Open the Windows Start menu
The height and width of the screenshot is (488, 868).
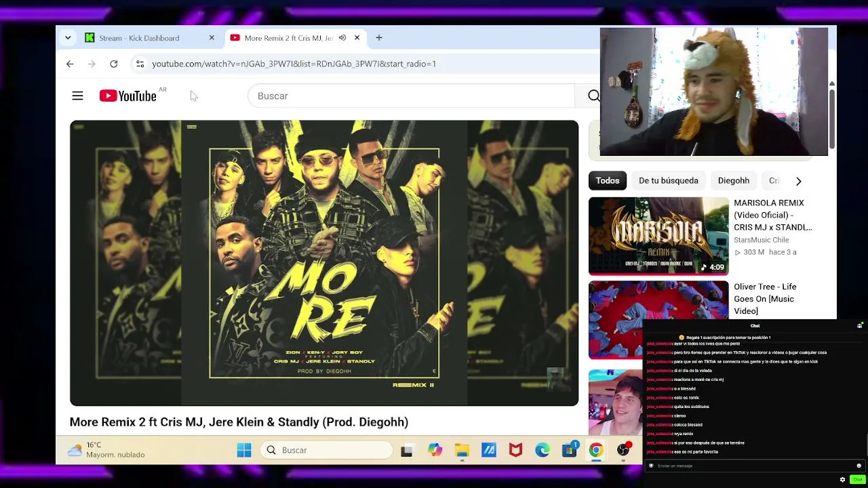(x=244, y=450)
